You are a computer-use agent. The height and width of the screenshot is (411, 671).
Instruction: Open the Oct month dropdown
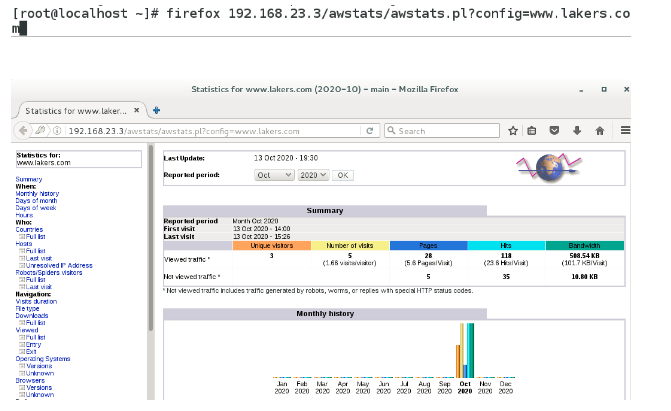pyautogui.click(x=274, y=175)
